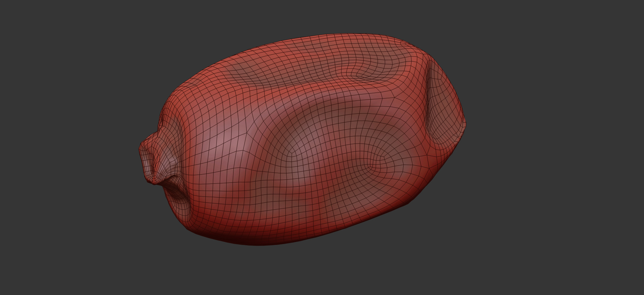Click the protruding nub on the mesh's left end

tap(148, 158)
